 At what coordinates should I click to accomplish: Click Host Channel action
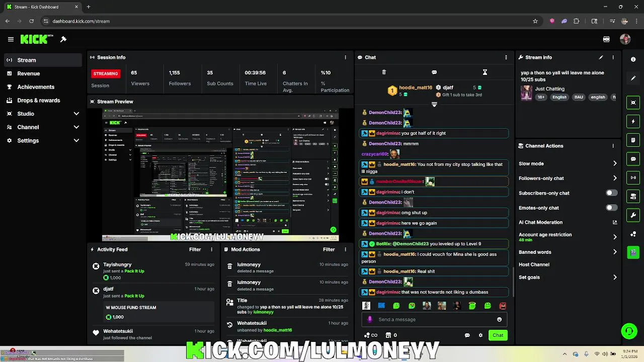click(534, 264)
